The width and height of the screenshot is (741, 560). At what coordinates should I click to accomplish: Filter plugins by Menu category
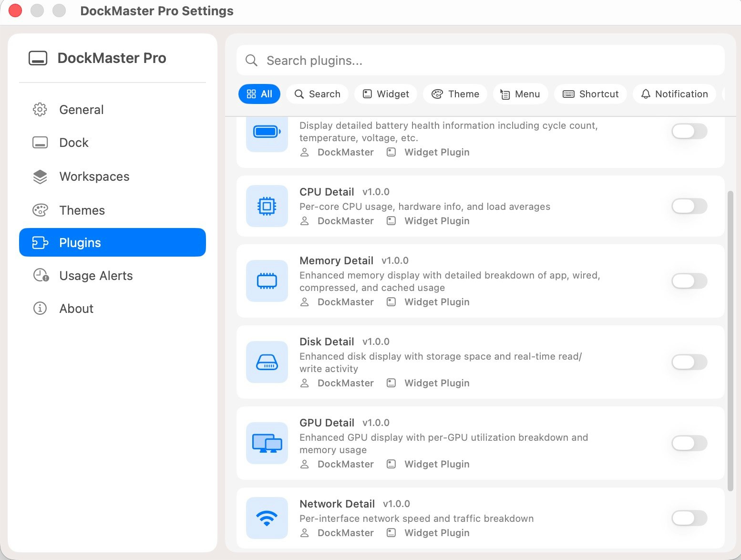[x=520, y=94]
